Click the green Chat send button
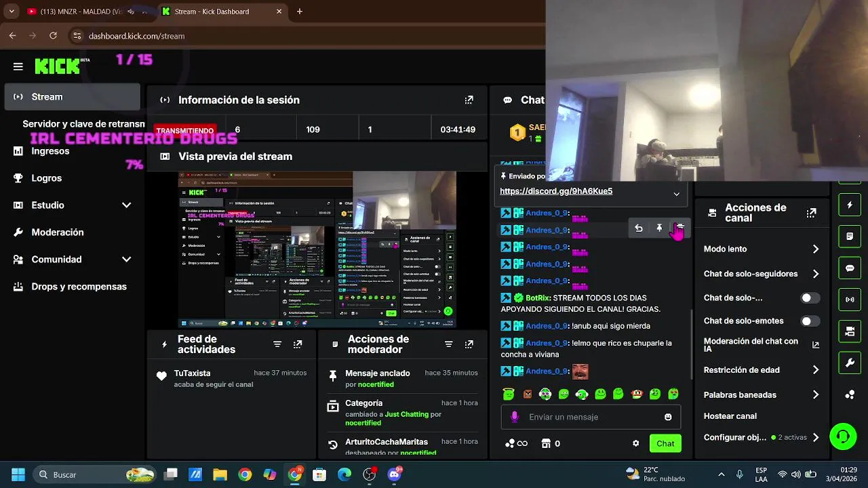 [x=665, y=443]
